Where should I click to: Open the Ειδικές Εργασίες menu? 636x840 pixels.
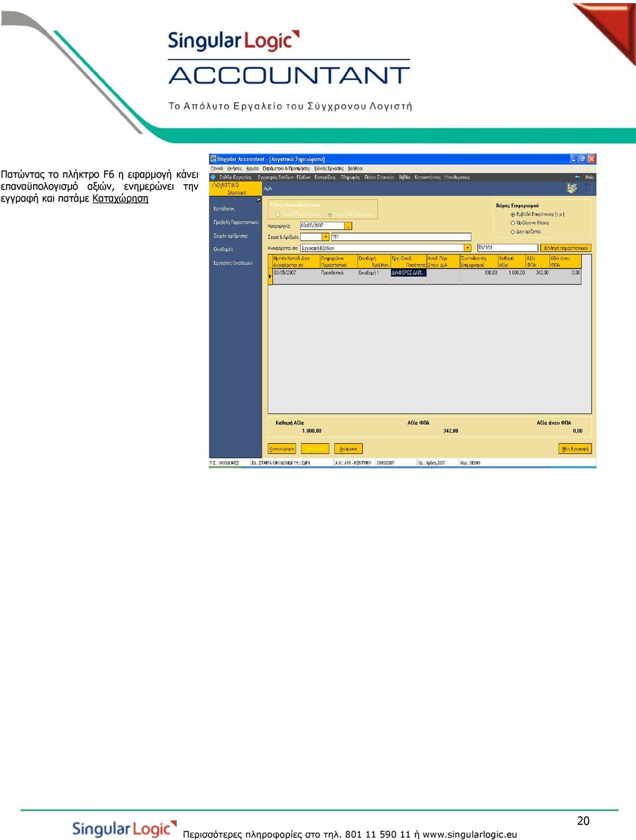tap(329, 168)
